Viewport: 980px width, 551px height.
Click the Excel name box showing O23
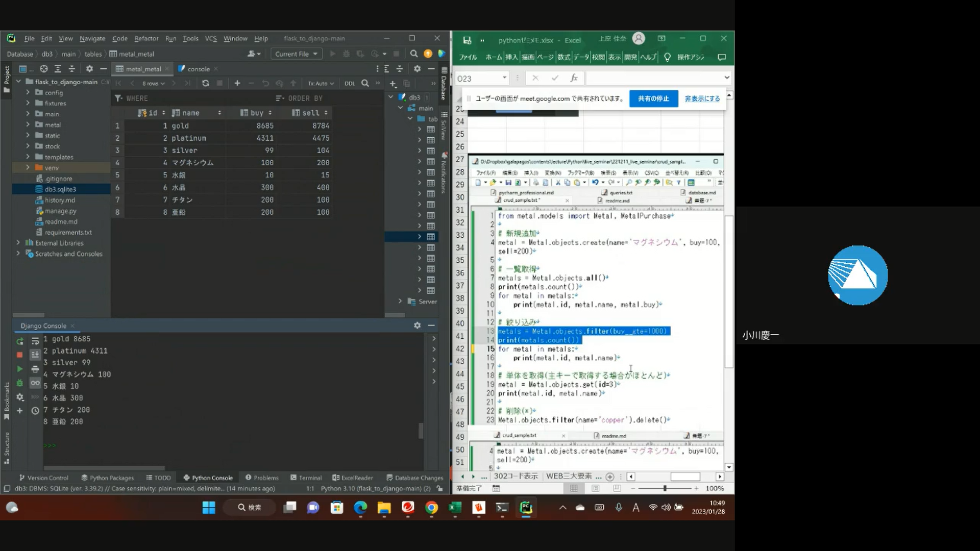pyautogui.click(x=477, y=79)
